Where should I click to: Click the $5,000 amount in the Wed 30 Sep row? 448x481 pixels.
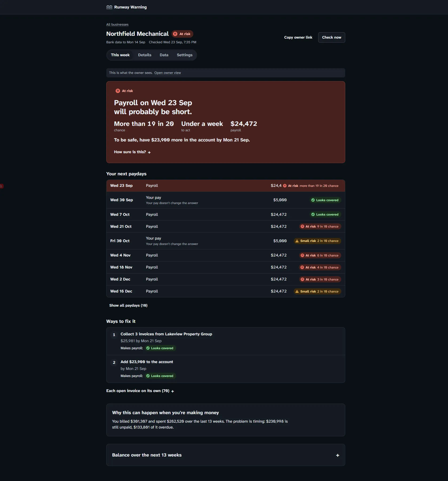click(x=280, y=200)
